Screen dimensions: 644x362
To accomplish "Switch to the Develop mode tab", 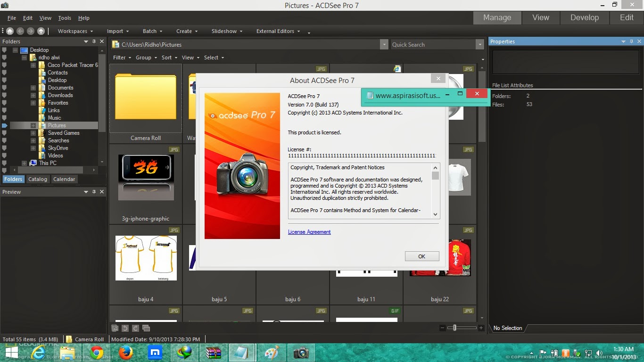I will click(x=584, y=17).
